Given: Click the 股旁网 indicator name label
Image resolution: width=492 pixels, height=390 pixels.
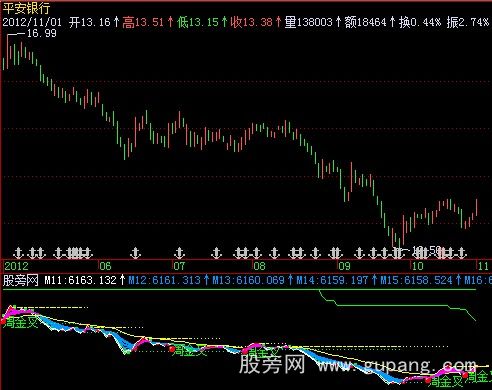Looking at the screenshot, I should (x=21, y=280).
